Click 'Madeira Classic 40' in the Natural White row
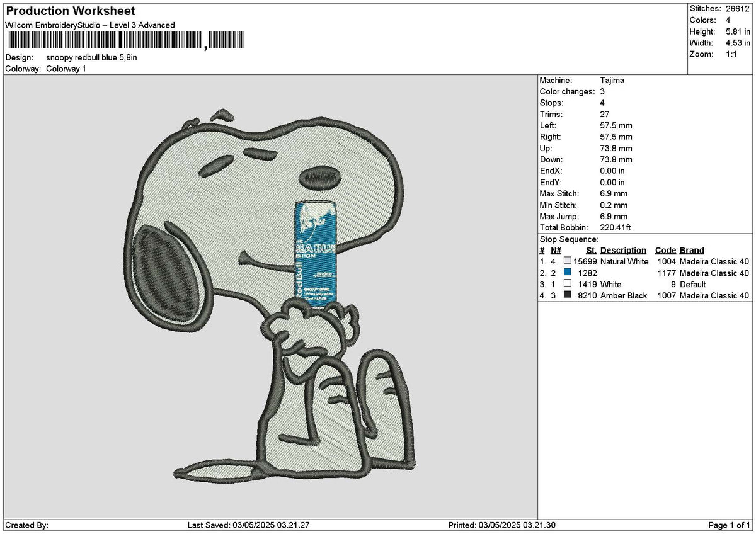This screenshot has width=756, height=534. [x=714, y=262]
